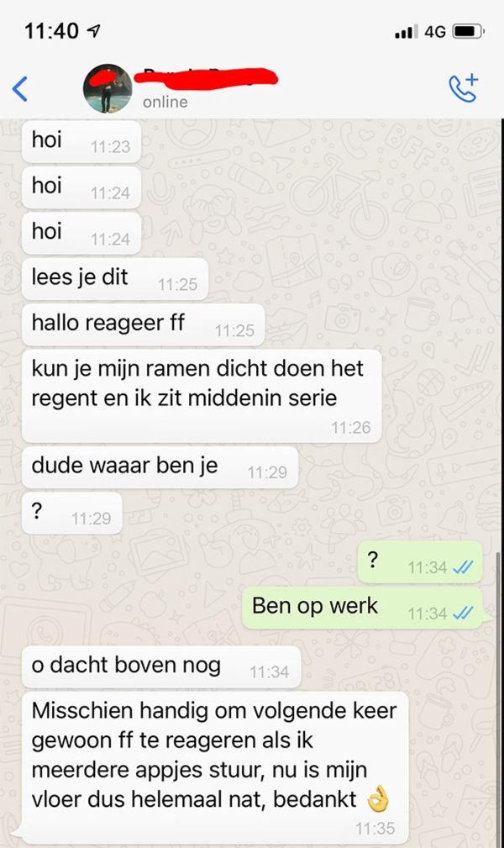Screen dimensions: 504x848
Task: Start a call with the phone plus icon
Action: pos(464,87)
